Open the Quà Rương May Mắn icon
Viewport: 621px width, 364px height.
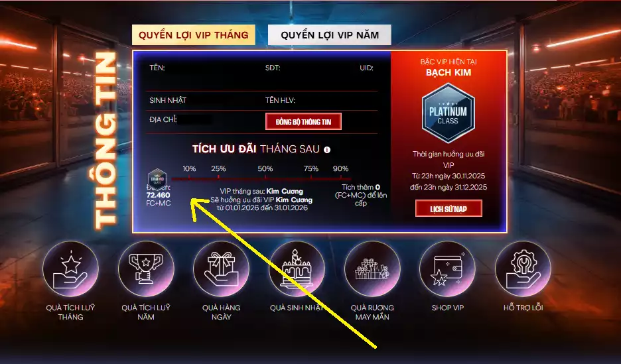coord(372,269)
